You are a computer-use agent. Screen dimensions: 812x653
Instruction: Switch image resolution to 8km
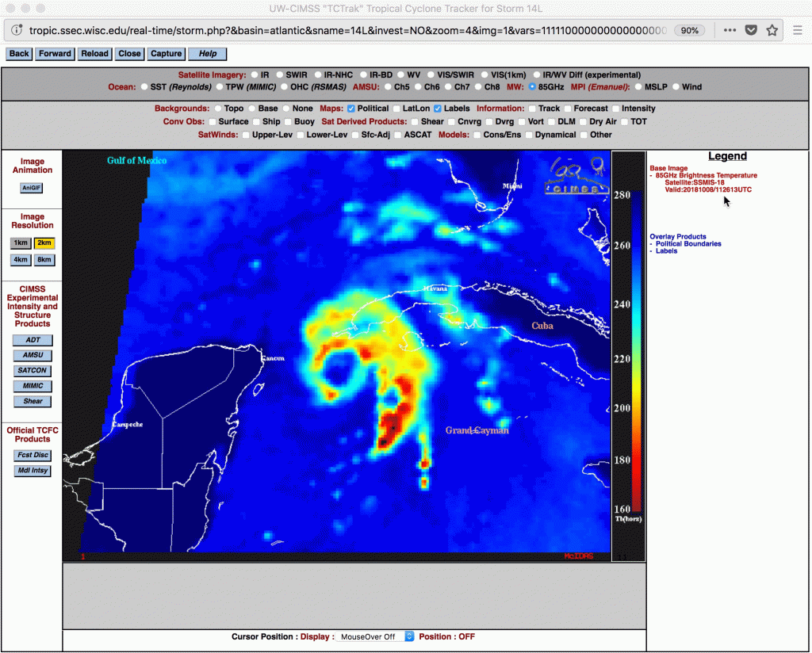coord(44,259)
